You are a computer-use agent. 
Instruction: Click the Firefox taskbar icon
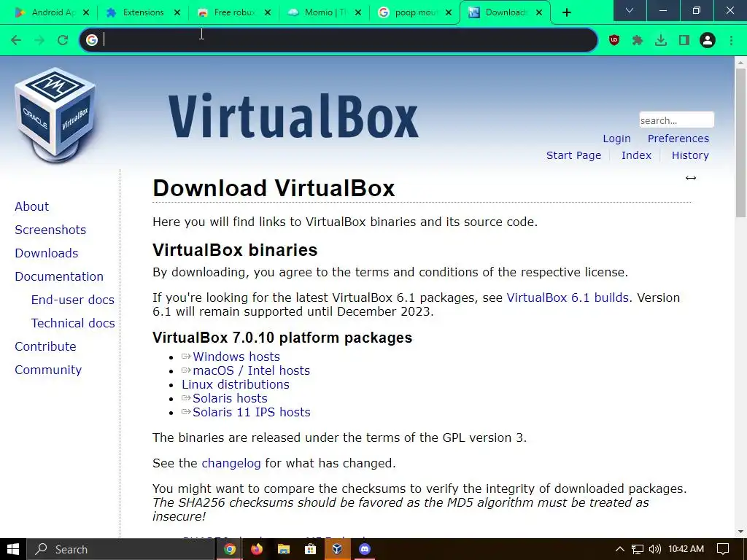[x=257, y=549]
